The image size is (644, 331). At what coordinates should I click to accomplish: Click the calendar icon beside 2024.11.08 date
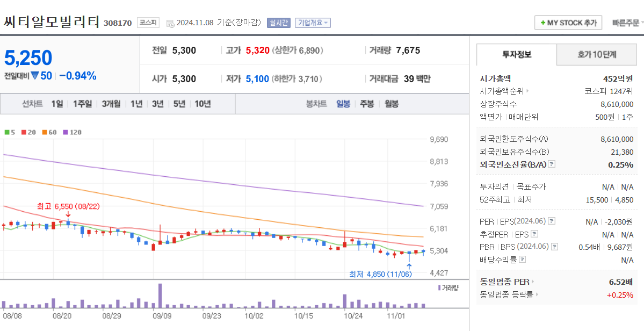(170, 23)
